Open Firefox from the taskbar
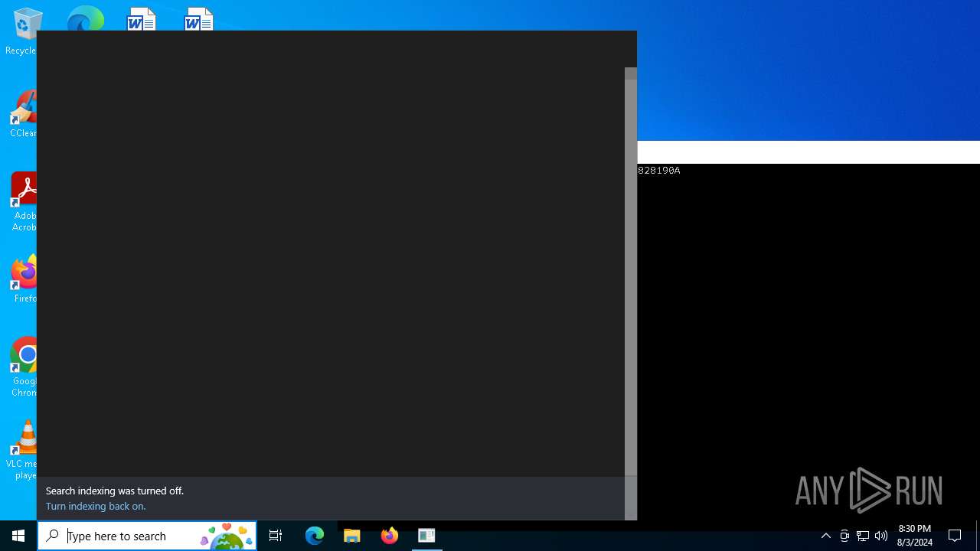The image size is (980, 551). click(389, 536)
